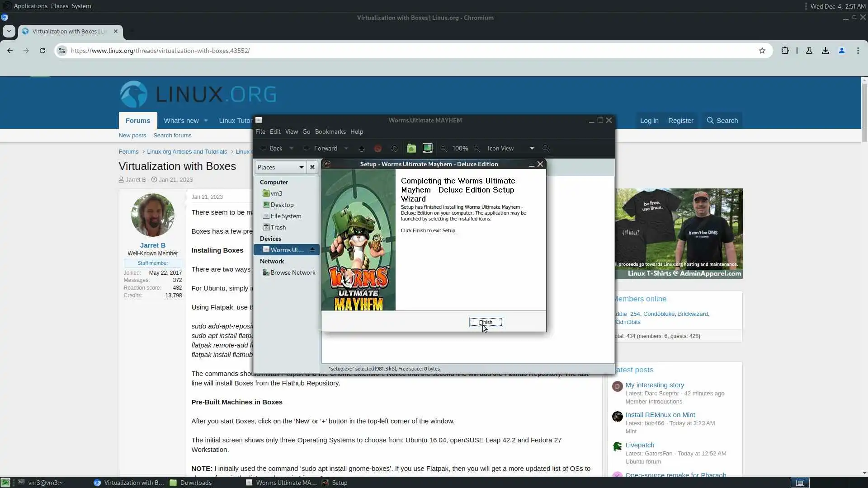The width and height of the screenshot is (868, 488).
Task: Open the Back history dropdown arrow
Action: pos(292,148)
